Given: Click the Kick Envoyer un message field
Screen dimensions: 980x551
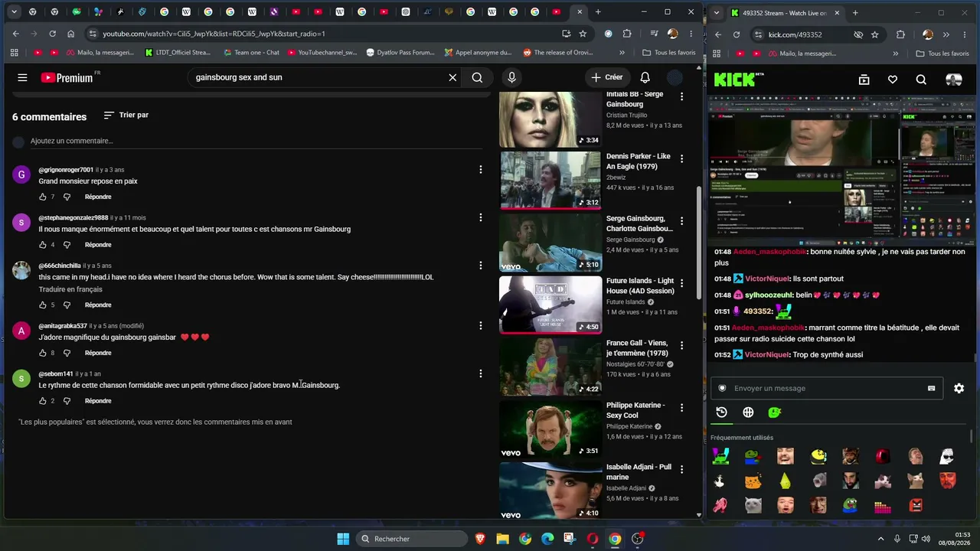Looking at the screenshot, I should 827,388.
